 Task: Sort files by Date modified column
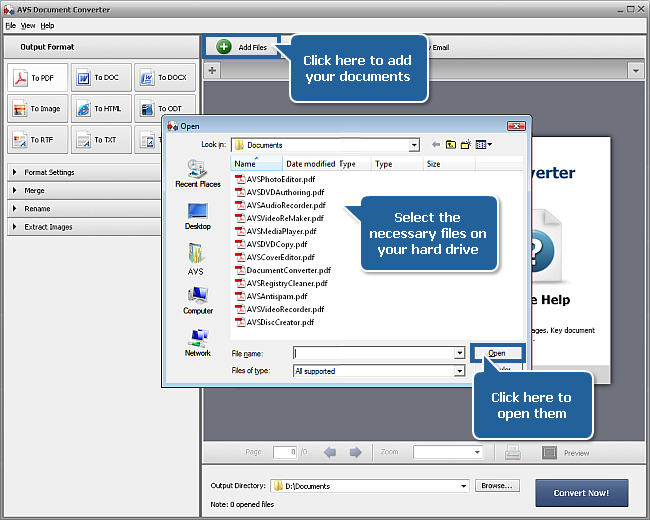310,164
